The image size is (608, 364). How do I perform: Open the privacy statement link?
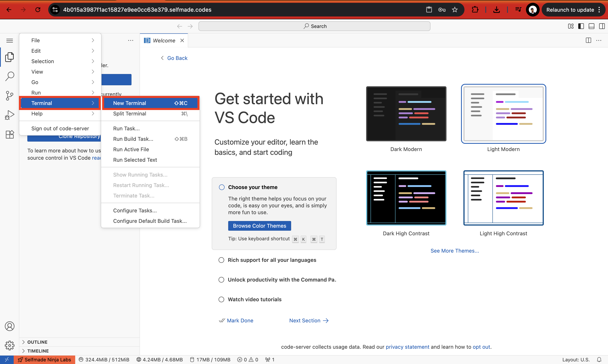click(408, 347)
